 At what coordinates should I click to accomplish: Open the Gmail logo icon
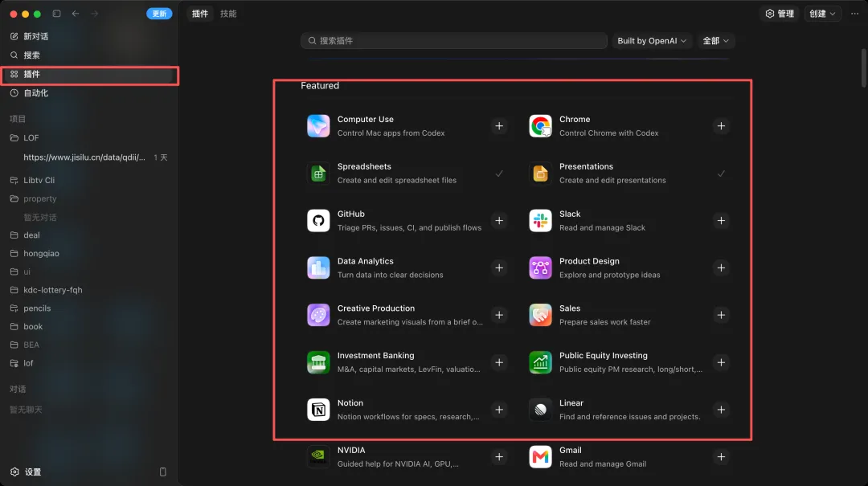tap(540, 457)
